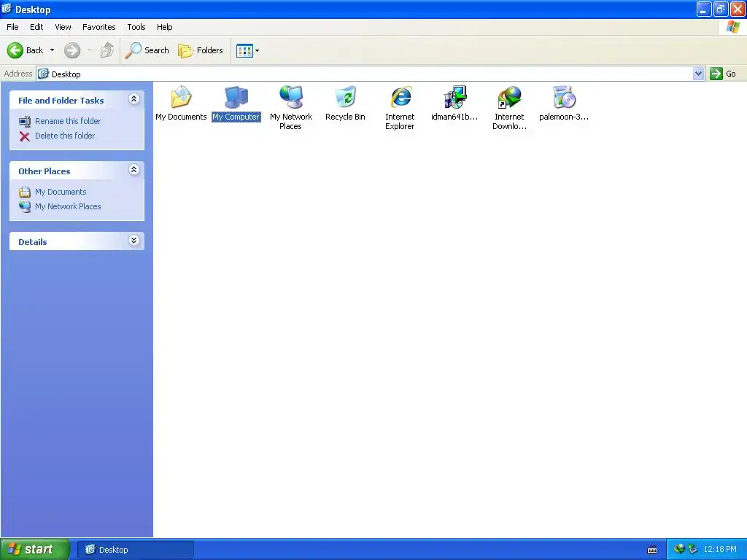The width and height of the screenshot is (747, 560).
Task: Go back with the Back button
Action: pyautogui.click(x=26, y=50)
